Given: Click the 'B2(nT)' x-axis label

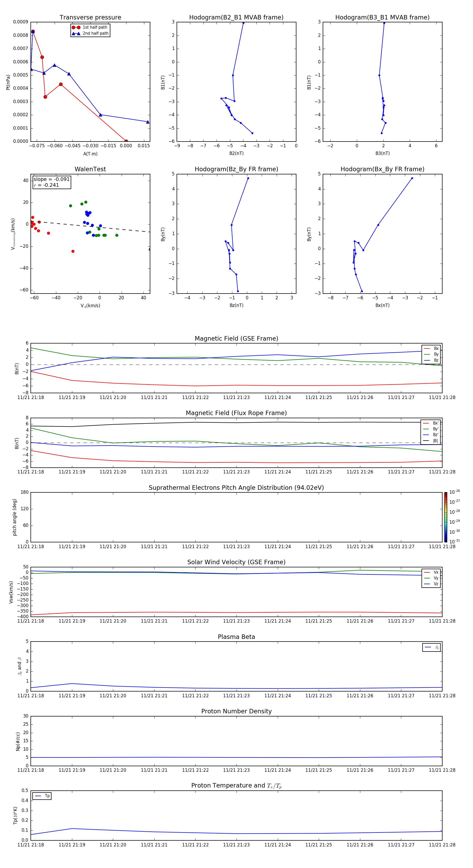Looking at the screenshot, I should coord(236,153).
